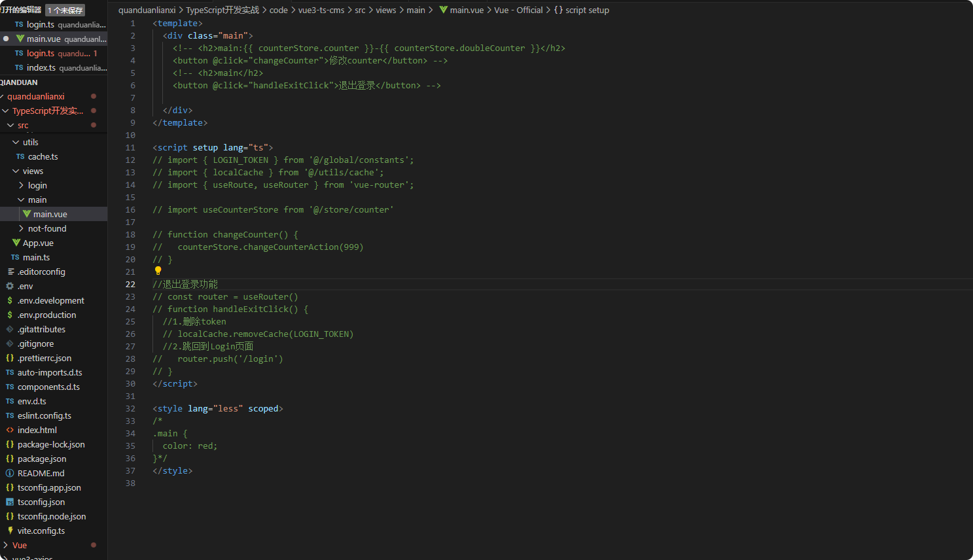Click the git icon of .gitattributes
The image size is (973, 560).
pyautogui.click(x=10, y=329)
